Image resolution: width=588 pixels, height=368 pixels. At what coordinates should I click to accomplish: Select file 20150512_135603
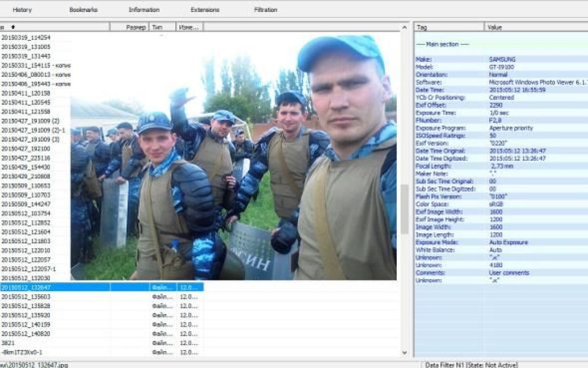[26, 296]
